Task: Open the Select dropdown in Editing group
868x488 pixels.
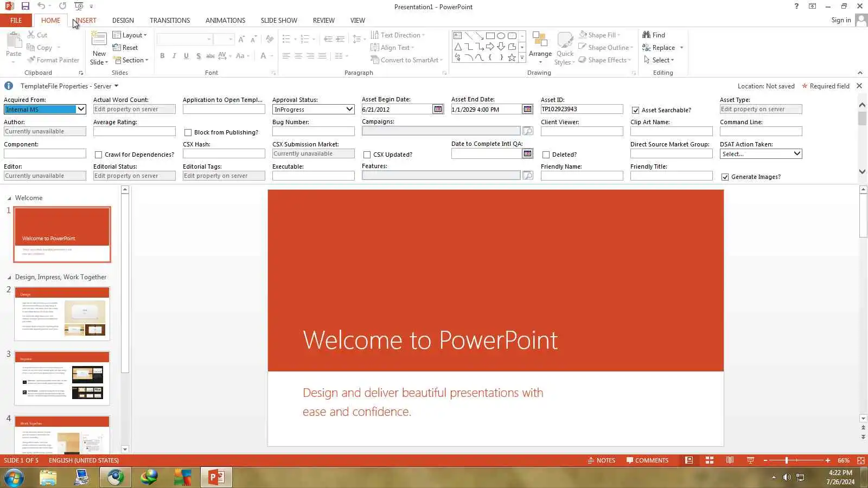Action: coord(659,60)
